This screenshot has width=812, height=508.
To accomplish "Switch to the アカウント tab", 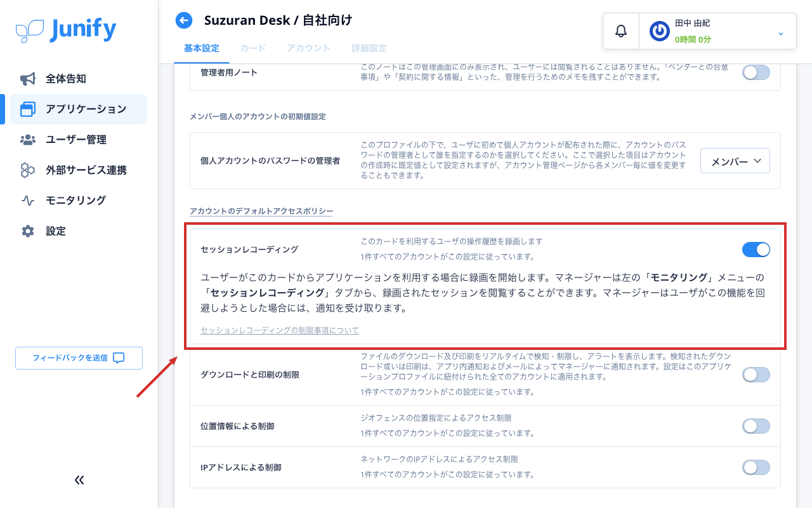I will [x=308, y=48].
